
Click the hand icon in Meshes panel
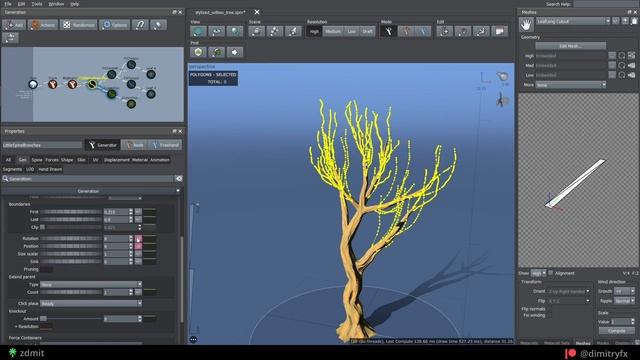tap(526, 25)
